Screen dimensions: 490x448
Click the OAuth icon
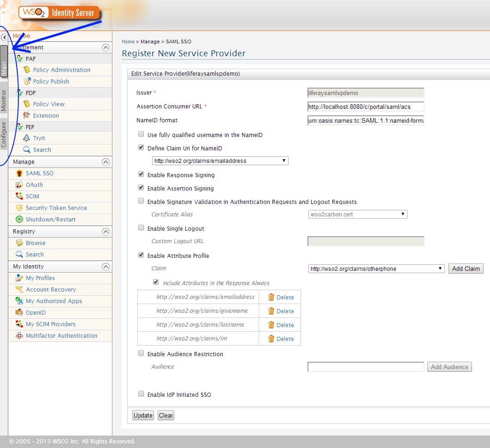click(19, 185)
